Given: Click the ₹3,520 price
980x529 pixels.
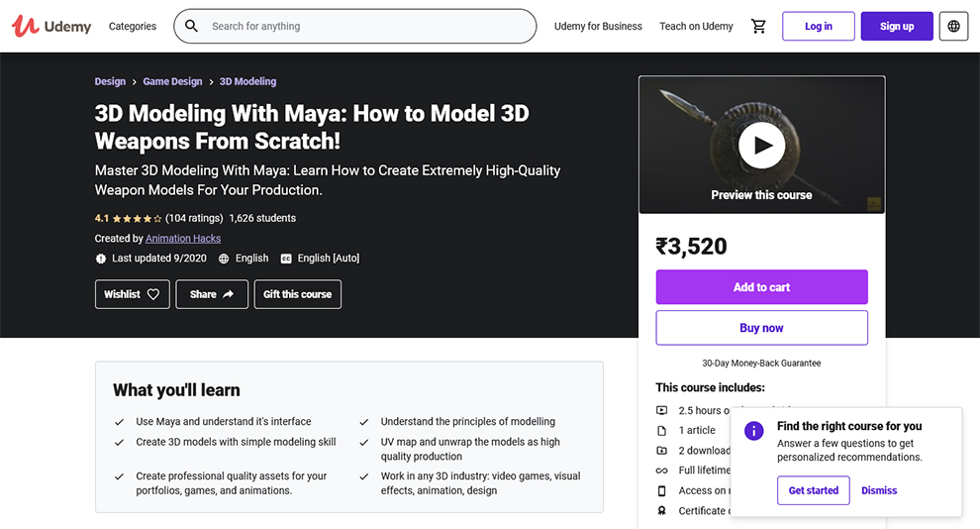Looking at the screenshot, I should click(691, 246).
